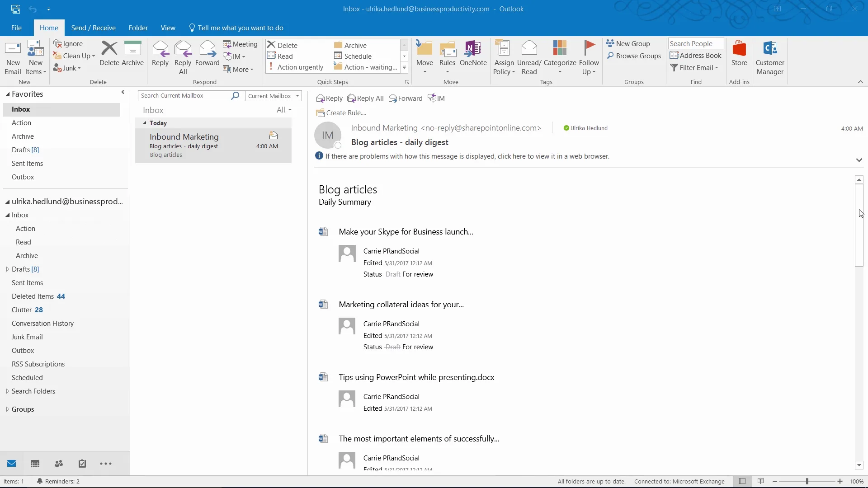Viewport: 868px width, 488px height.
Task: Expand the Groups node
Action: click(x=7, y=409)
